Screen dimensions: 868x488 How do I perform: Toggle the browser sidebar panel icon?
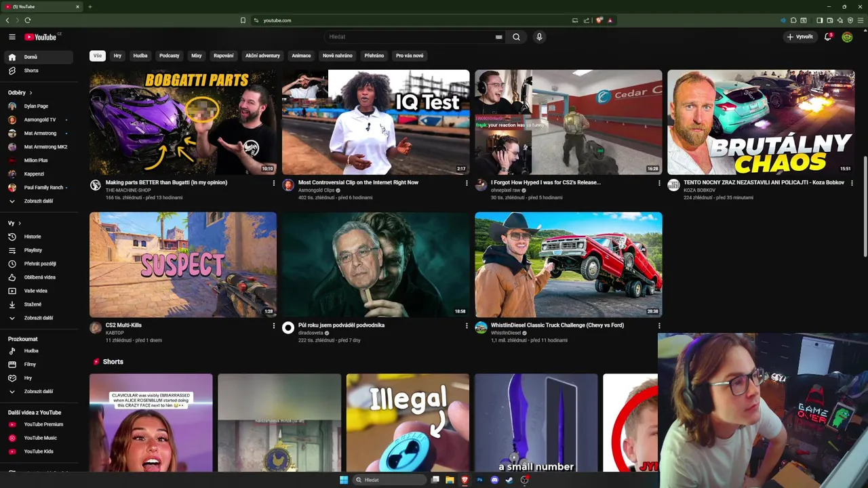point(819,20)
